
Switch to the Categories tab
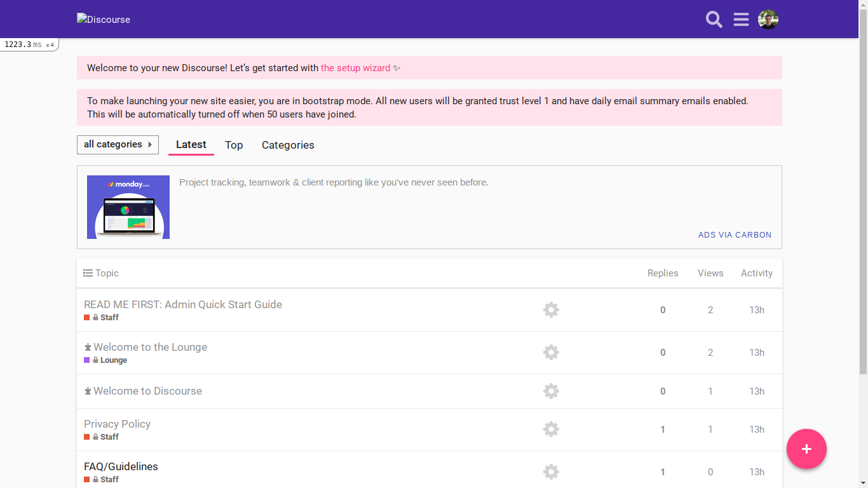click(288, 145)
